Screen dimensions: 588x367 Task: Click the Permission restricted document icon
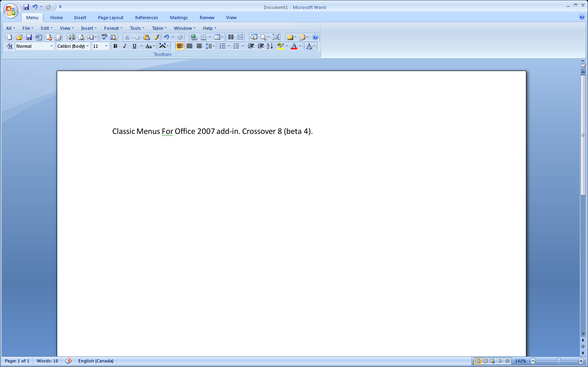click(49, 37)
